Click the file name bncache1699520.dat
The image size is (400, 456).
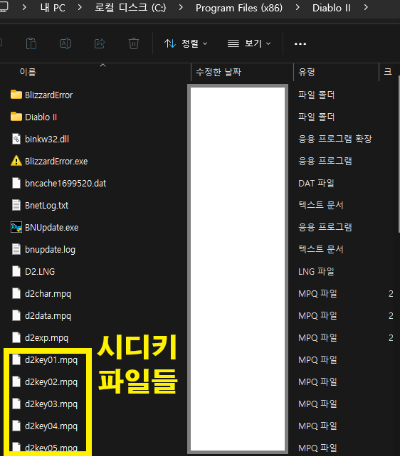tap(65, 183)
